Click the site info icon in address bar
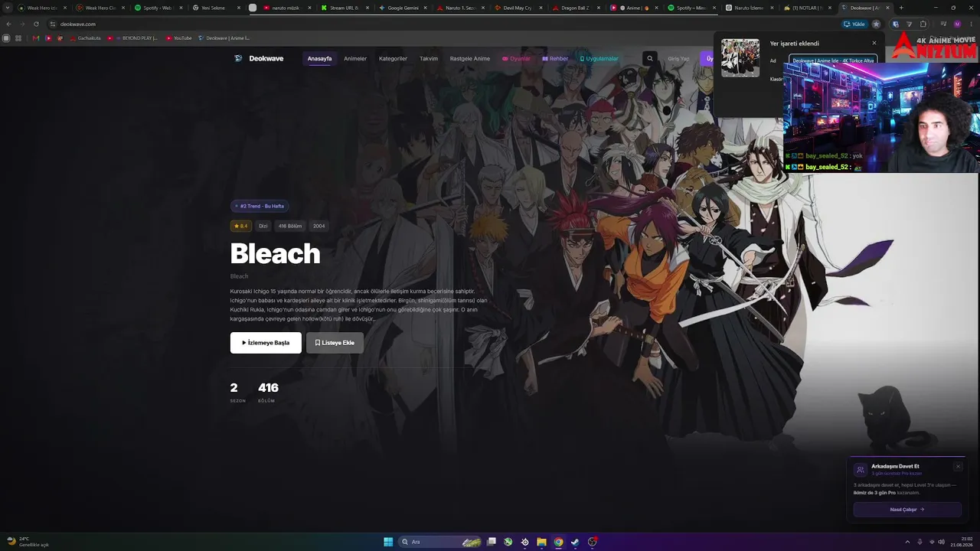 click(x=52, y=24)
